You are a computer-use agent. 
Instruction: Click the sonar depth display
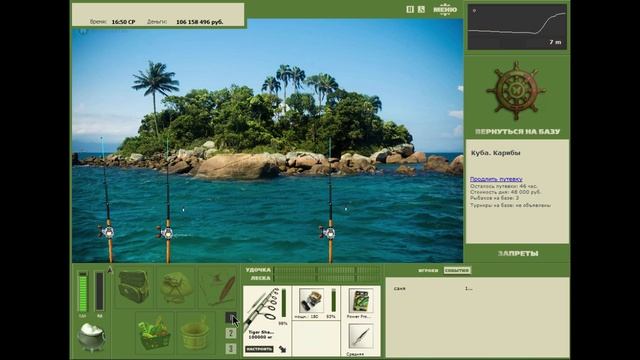pyautogui.click(x=517, y=27)
